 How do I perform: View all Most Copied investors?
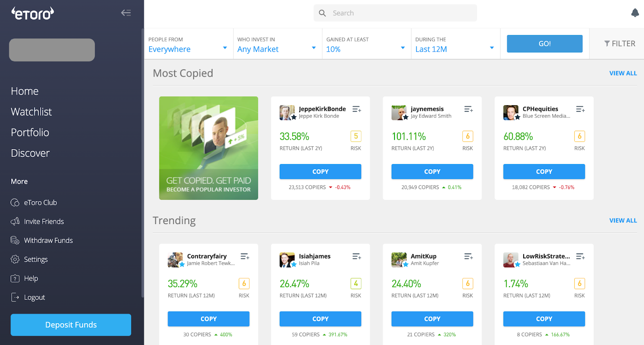623,73
